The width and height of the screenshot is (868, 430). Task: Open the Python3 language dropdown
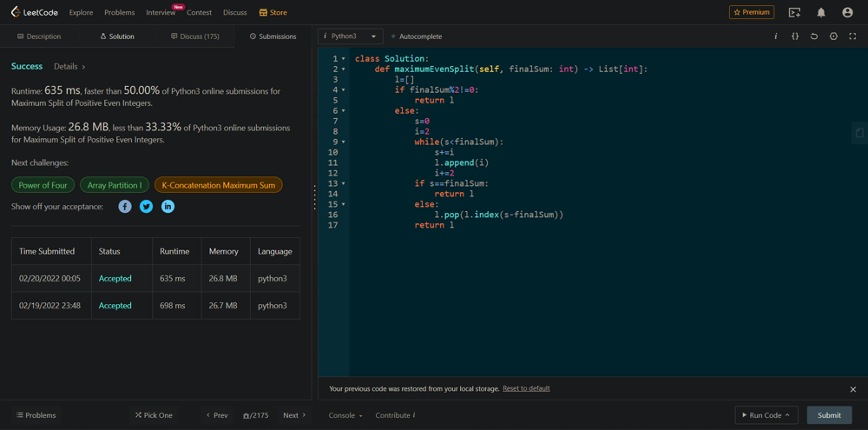pyautogui.click(x=351, y=36)
